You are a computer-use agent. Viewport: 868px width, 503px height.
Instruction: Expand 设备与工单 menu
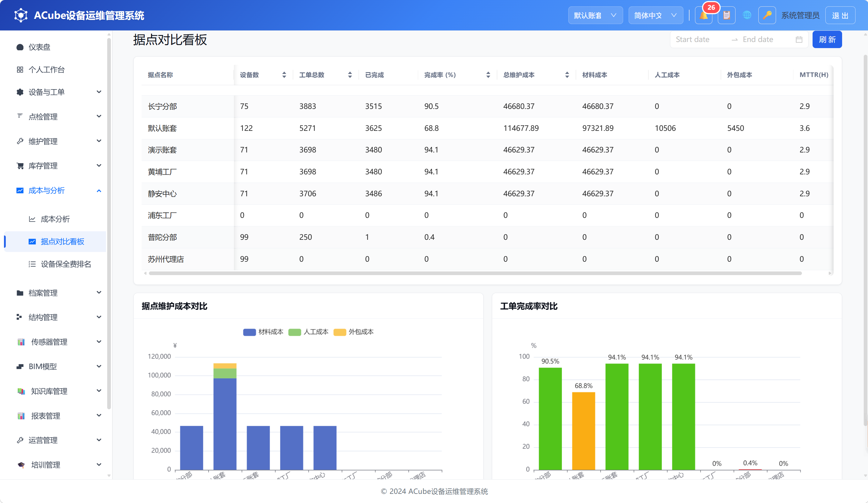pos(55,92)
